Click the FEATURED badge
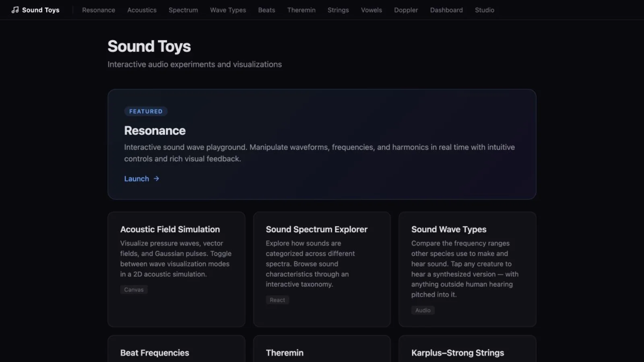The image size is (644, 362). click(146, 111)
